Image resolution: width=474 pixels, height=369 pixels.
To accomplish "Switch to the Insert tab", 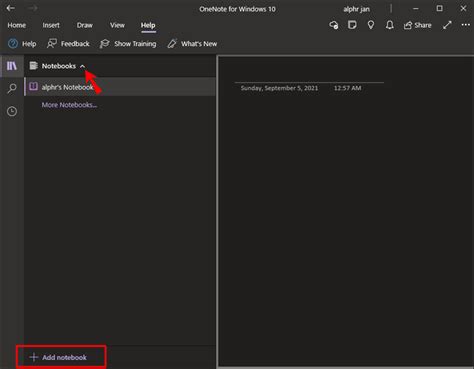I will tap(51, 25).
